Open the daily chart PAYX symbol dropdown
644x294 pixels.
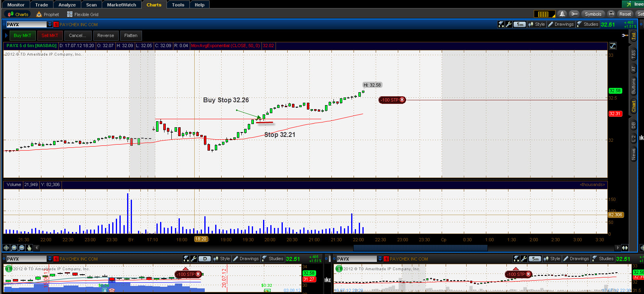tap(50, 259)
